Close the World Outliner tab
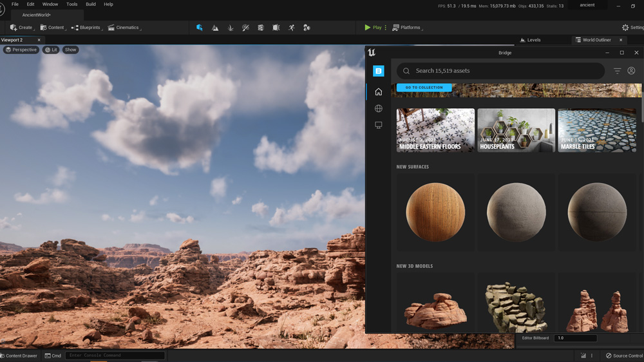This screenshot has width=644, height=362. 621,40
